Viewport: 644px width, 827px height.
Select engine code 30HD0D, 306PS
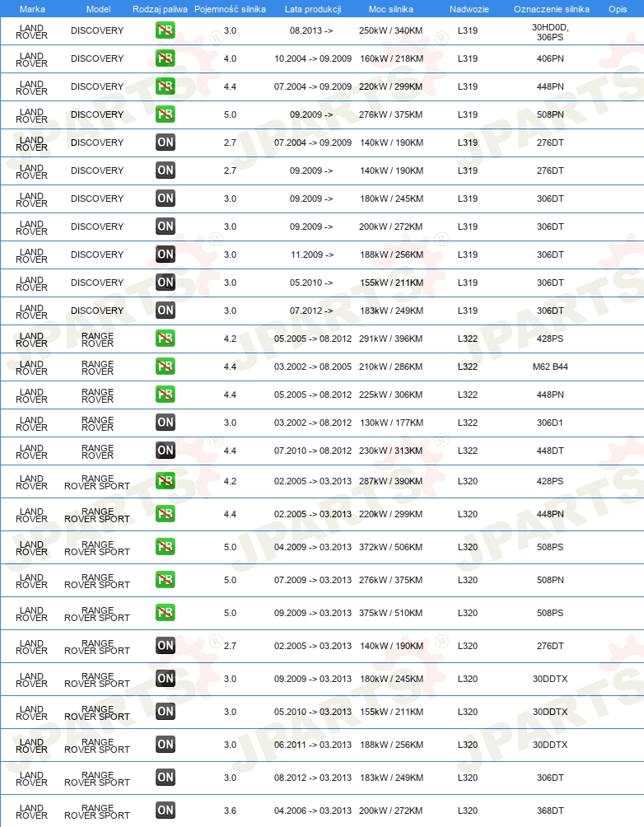550,32
